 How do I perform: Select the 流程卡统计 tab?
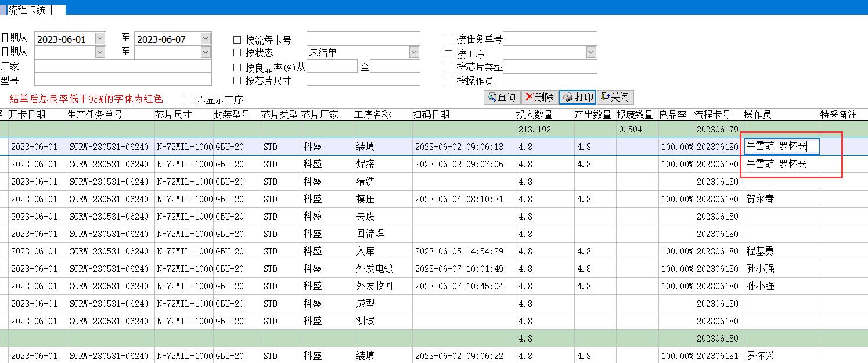(x=32, y=10)
